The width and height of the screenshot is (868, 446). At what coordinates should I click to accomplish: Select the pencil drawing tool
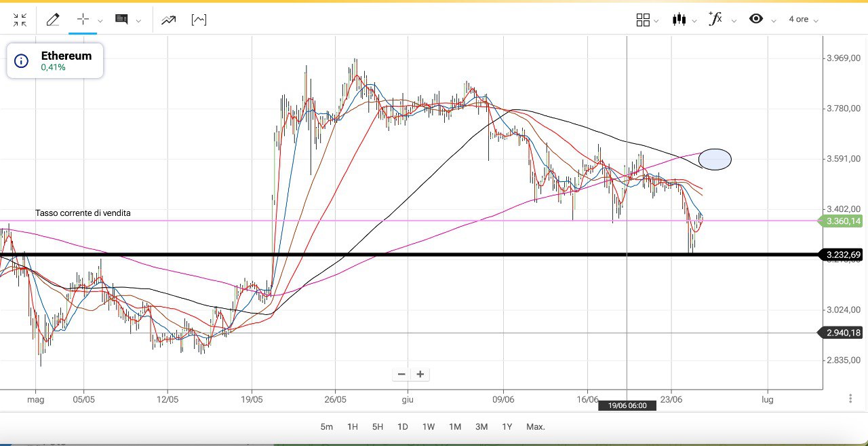(x=53, y=20)
